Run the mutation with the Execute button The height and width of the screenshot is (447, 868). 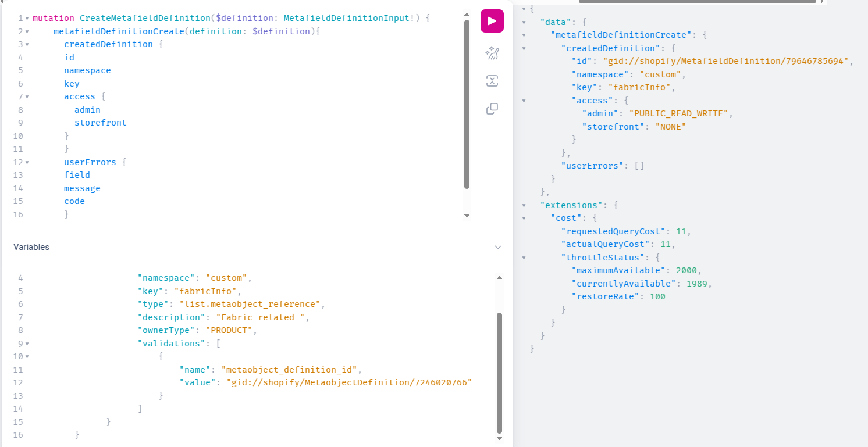tap(492, 21)
